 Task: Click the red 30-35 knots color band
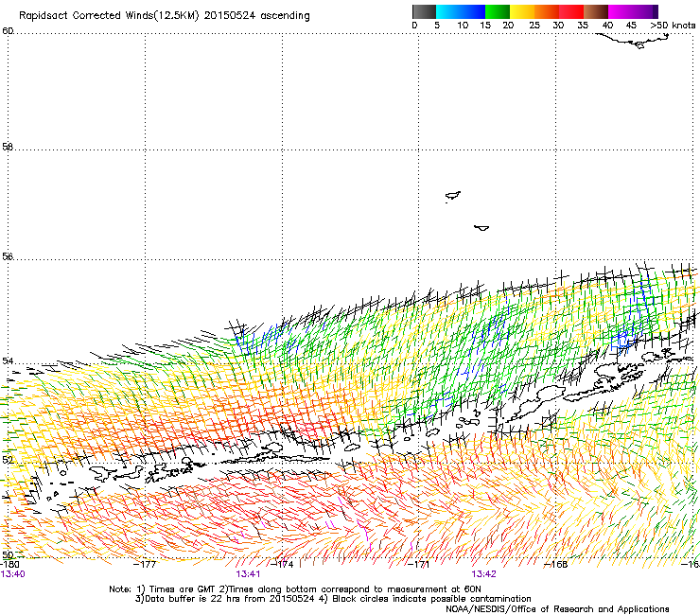pos(571,11)
